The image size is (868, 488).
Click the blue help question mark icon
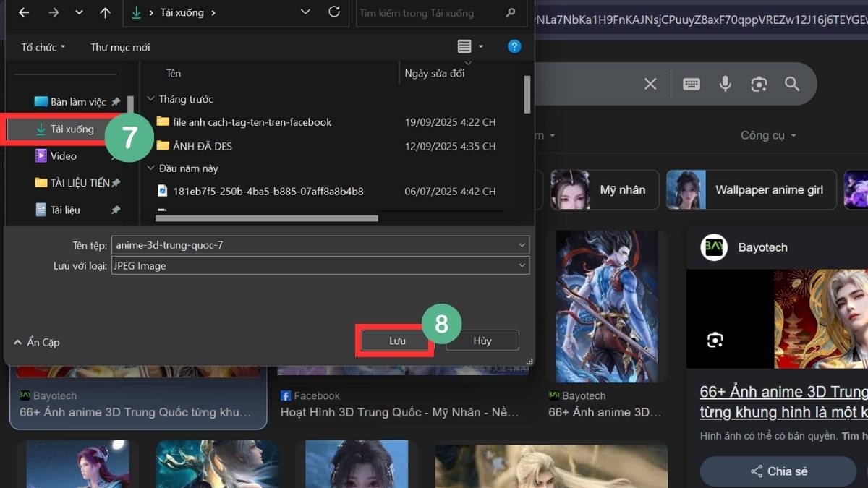(x=514, y=46)
